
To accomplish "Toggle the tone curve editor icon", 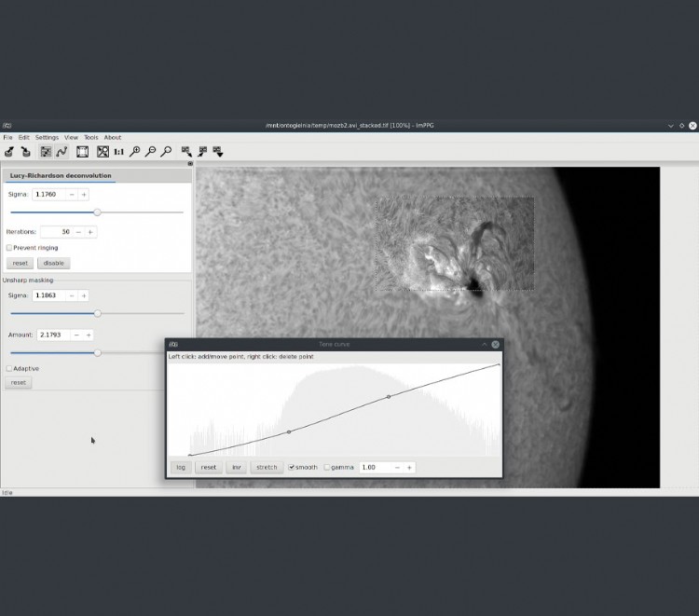I will point(62,152).
